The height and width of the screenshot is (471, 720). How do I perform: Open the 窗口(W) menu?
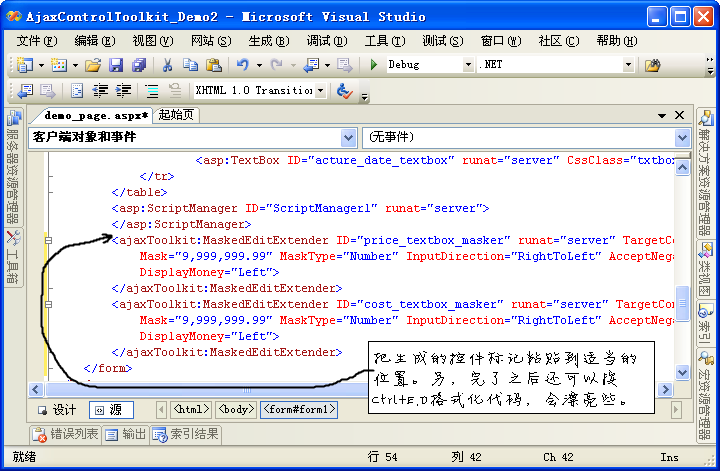coord(501,41)
